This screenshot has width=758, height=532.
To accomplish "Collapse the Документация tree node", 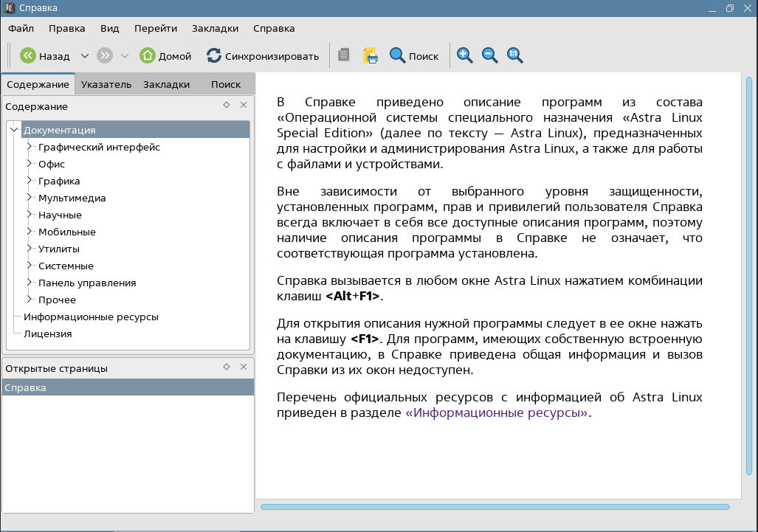I will coord(14,130).
